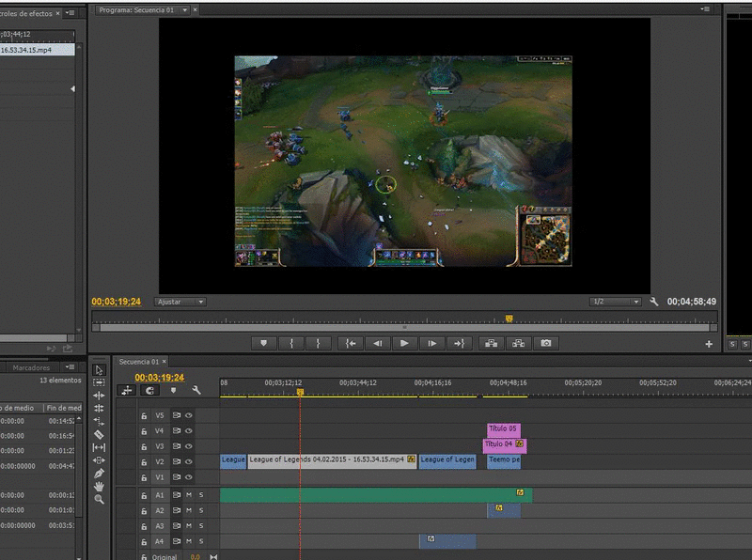Click Program monitor current timecode field
Viewport: 752px width, 560px height.
(116, 302)
